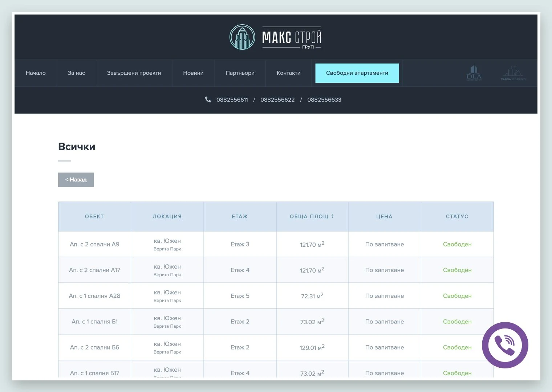Click По запитване price in А17 row

click(385, 270)
